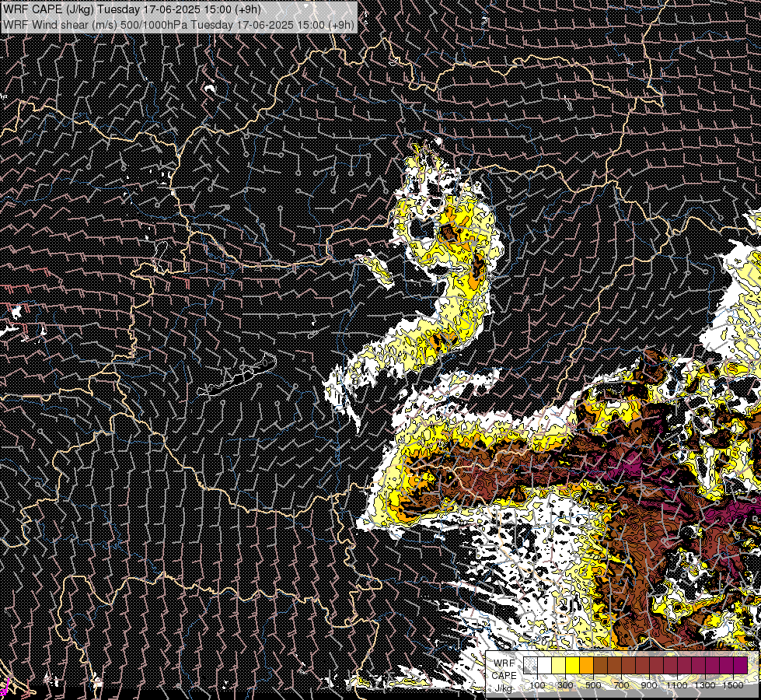Click the legend label 100
761x700 pixels.
point(537,685)
